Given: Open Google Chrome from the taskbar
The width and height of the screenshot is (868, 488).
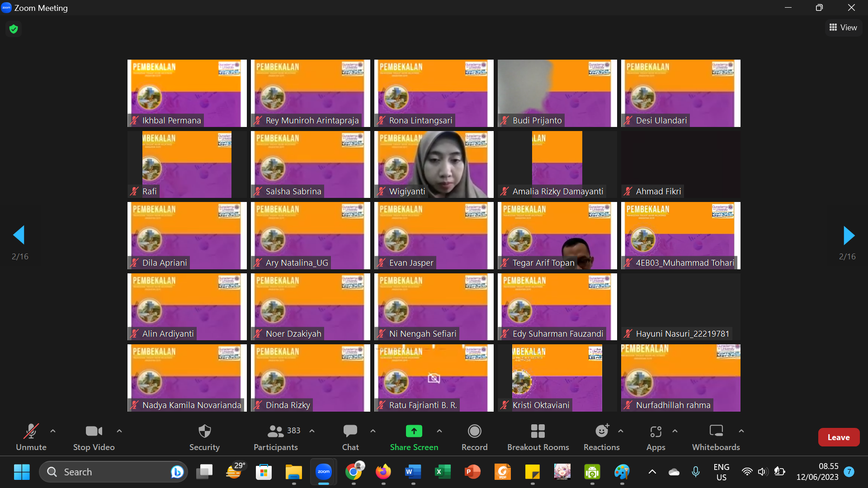Looking at the screenshot, I should click(354, 472).
